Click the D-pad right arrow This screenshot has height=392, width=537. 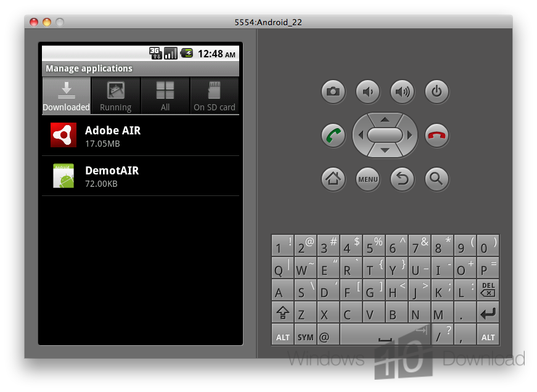point(409,135)
